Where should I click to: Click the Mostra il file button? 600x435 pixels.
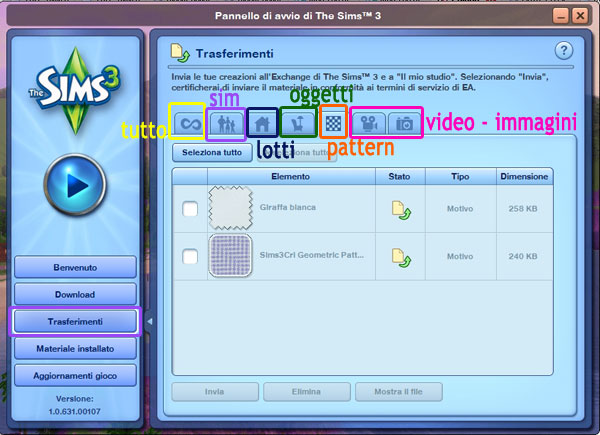[x=399, y=392]
